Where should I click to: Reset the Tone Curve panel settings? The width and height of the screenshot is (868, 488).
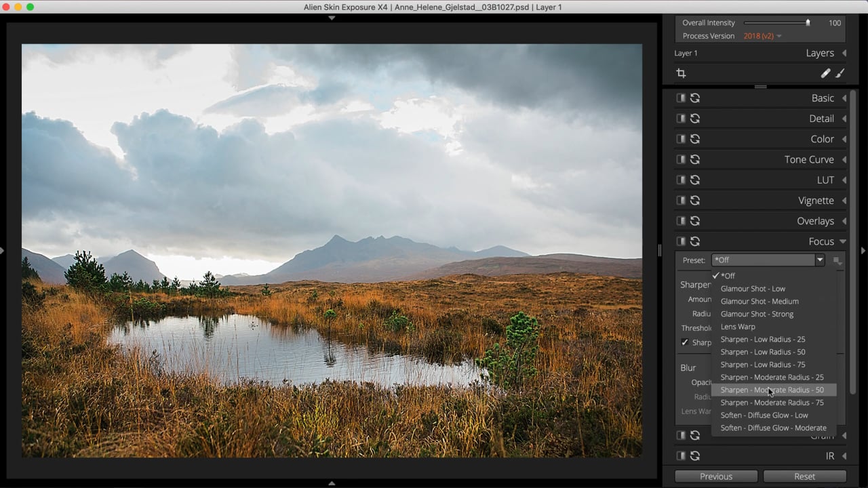[695, 159]
